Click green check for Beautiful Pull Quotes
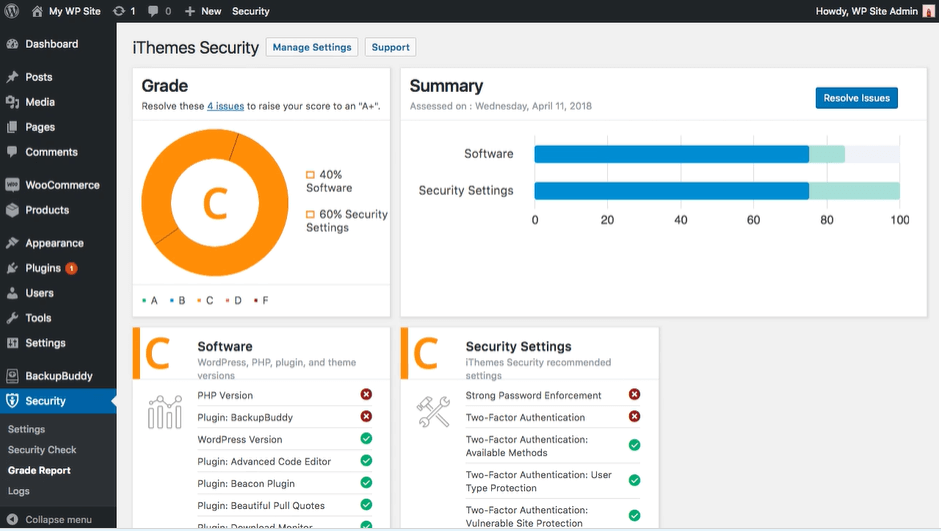Viewport: 941px width, 531px height. pos(366,505)
